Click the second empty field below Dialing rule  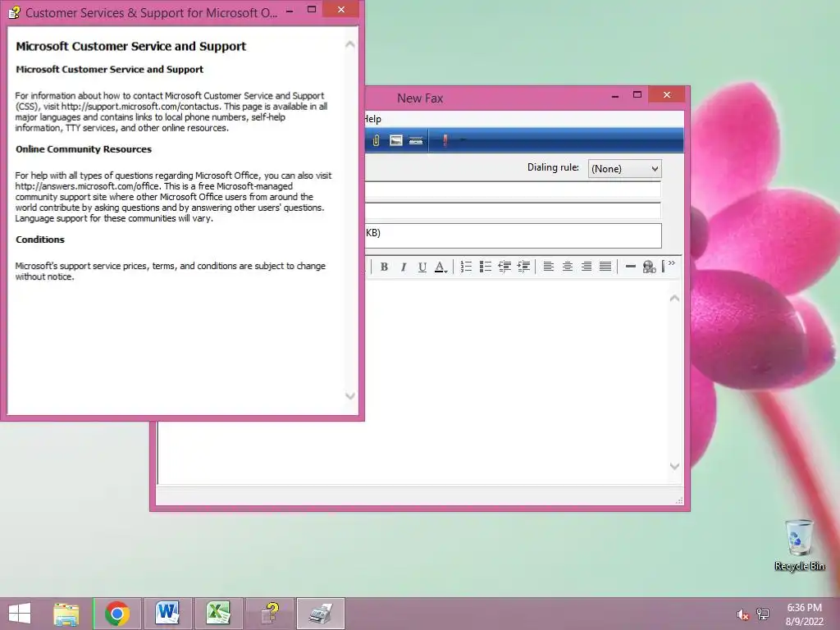513,210
